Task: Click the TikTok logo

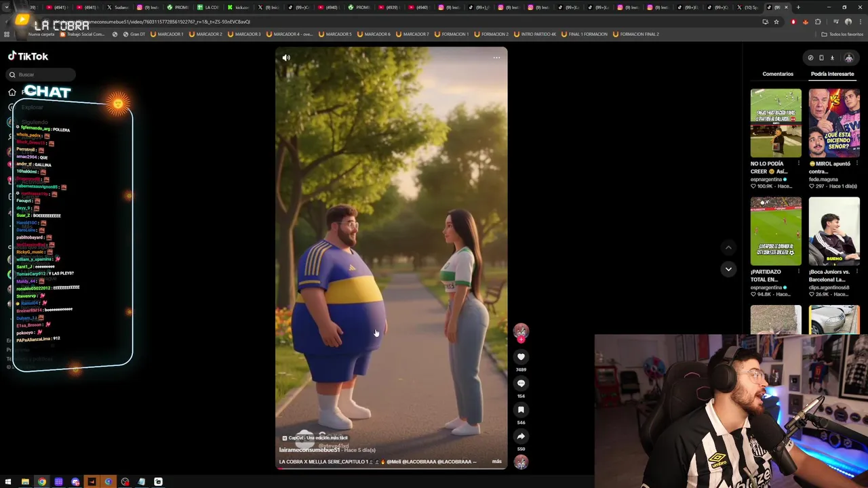Action: click(x=28, y=56)
